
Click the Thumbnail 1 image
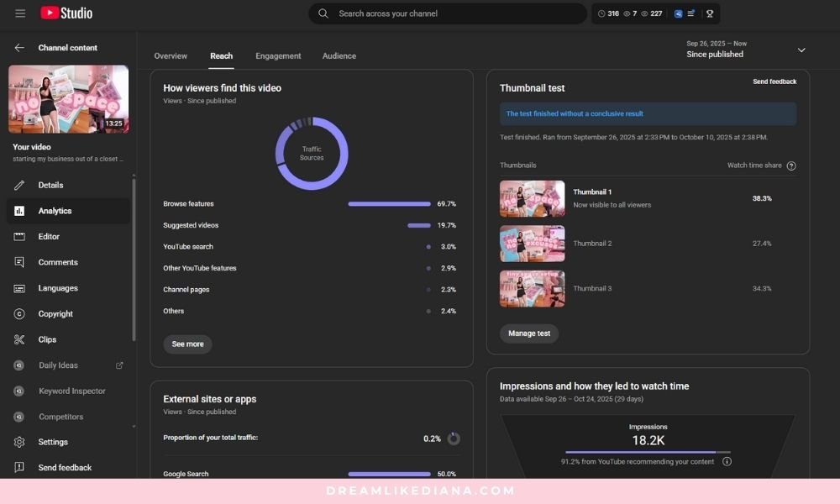click(x=532, y=199)
